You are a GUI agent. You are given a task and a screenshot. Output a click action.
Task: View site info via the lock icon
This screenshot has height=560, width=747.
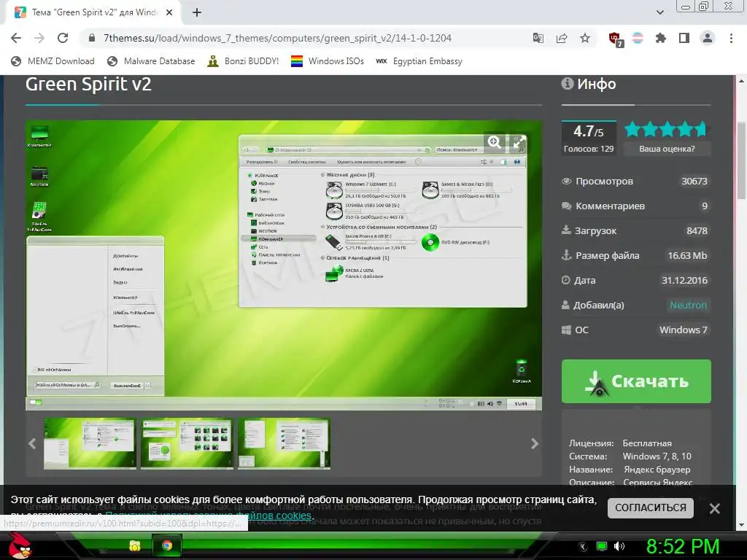92,38
